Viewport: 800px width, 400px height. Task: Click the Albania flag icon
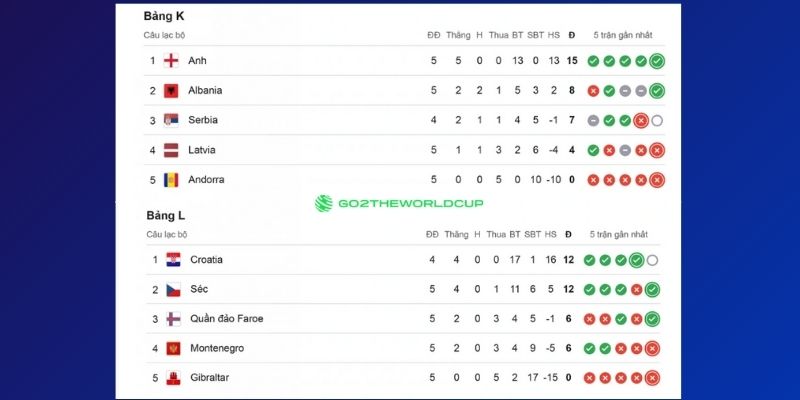[x=171, y=91]
